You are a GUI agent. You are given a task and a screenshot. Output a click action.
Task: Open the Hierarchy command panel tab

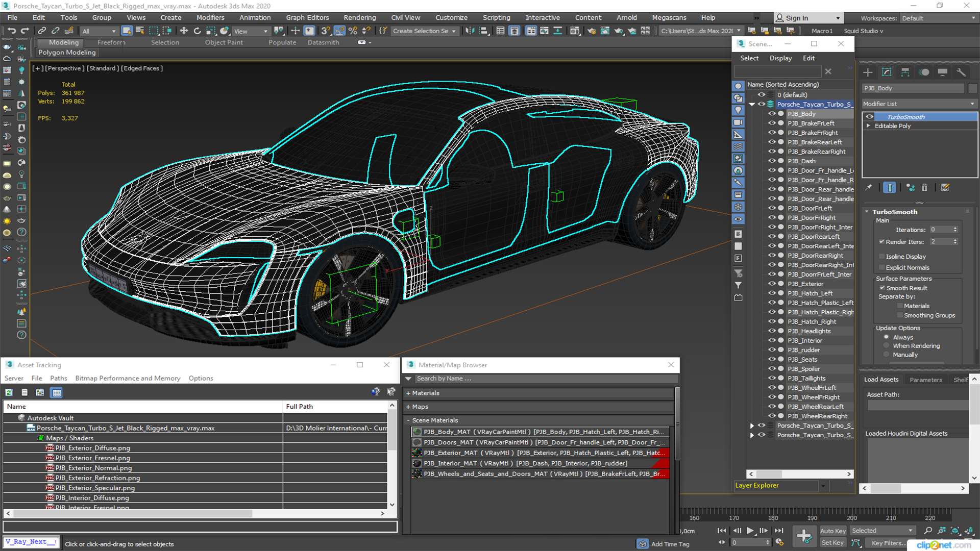point(905,72)
